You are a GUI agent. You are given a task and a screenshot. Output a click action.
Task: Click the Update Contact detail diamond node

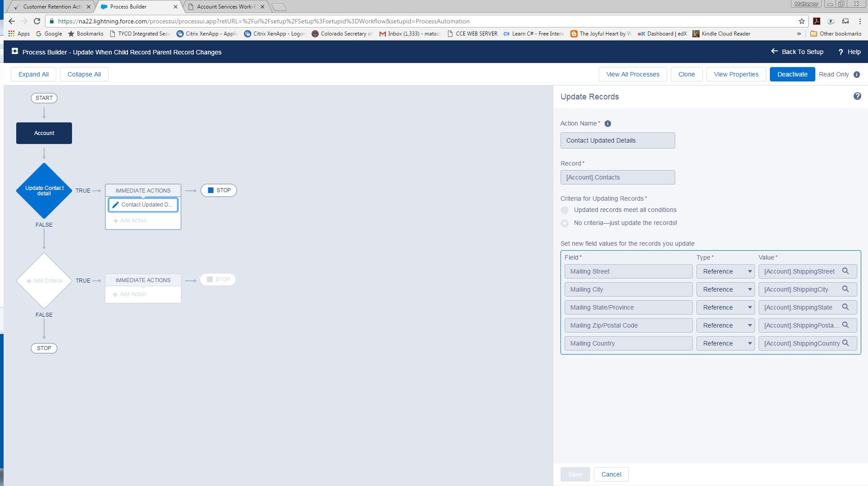click(44, 191)
